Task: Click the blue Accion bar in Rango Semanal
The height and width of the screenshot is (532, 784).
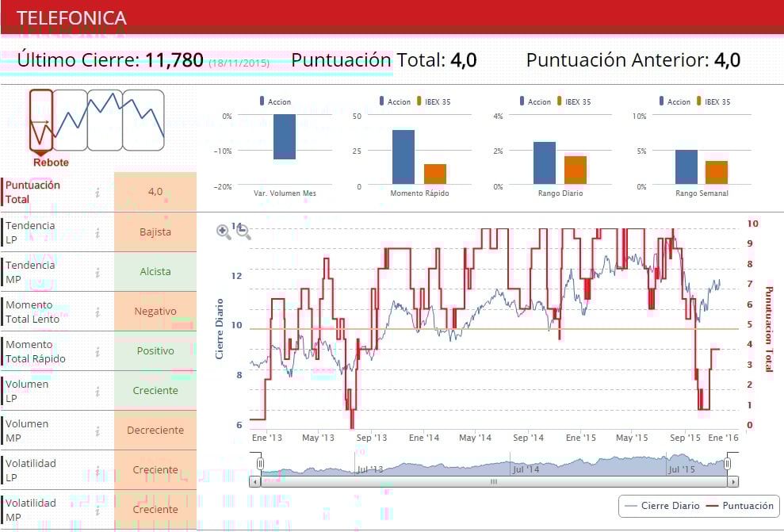Action: point(686,167)
